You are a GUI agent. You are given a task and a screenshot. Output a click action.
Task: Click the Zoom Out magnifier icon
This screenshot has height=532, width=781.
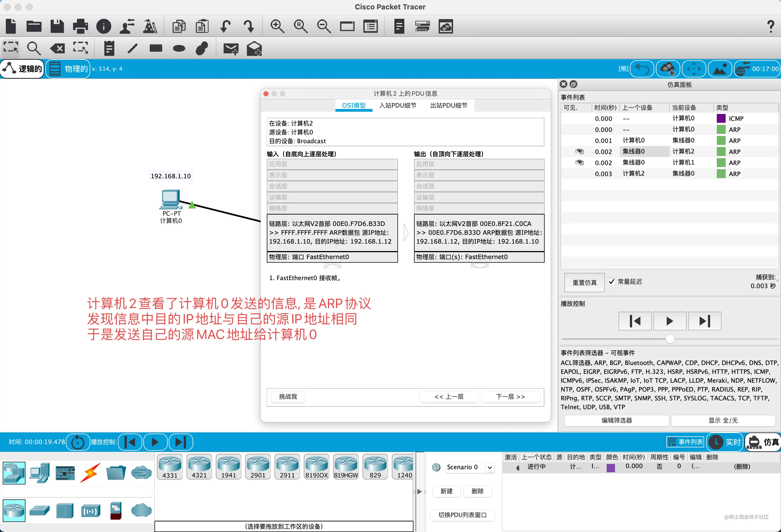click(x=324, y=26)
